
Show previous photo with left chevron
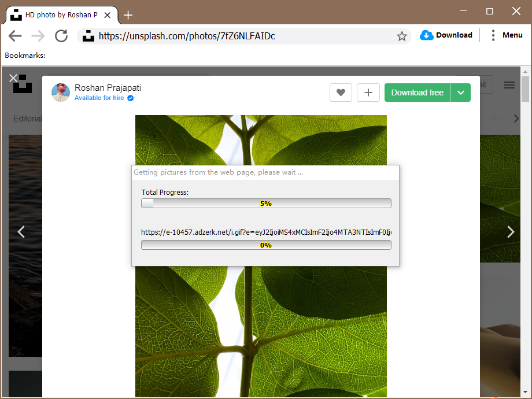21,232
